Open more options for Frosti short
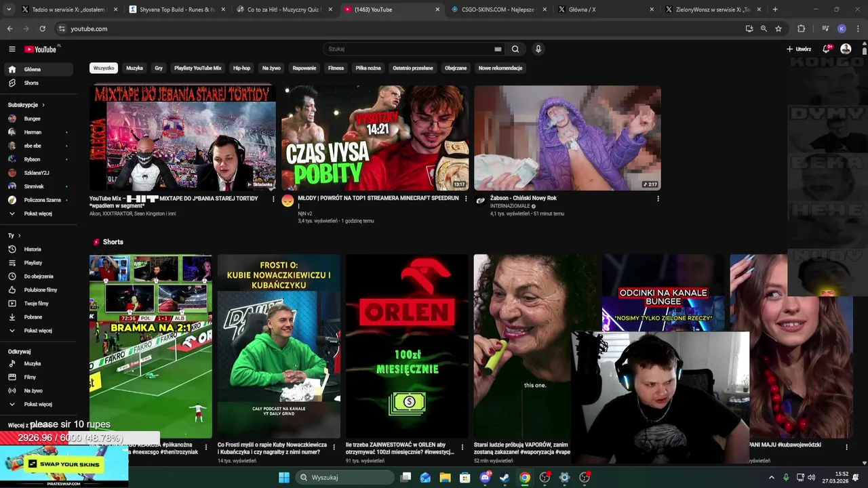 pyautogui.click(x=334, y=447)
